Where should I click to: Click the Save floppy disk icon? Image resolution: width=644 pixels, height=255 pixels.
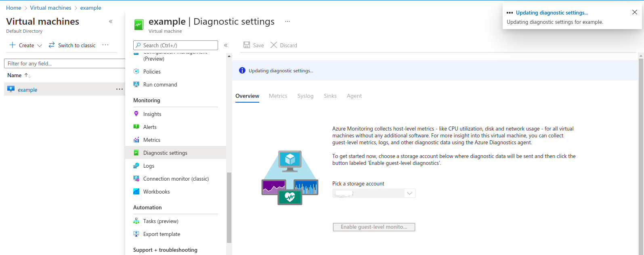click(247, 45)
